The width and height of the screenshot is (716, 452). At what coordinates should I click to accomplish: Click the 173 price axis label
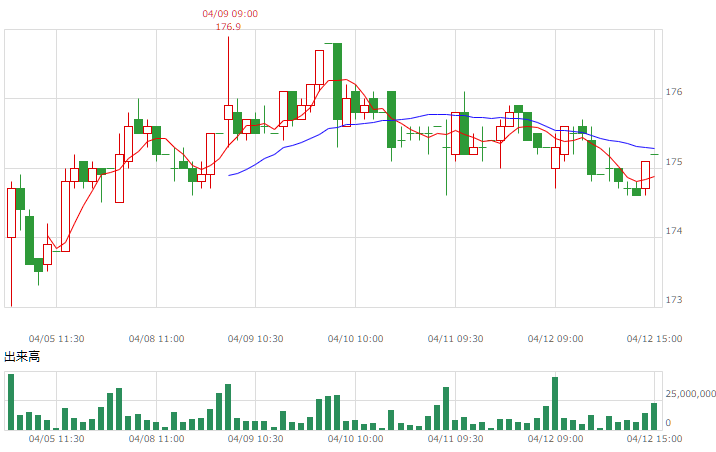coord(674,300)
